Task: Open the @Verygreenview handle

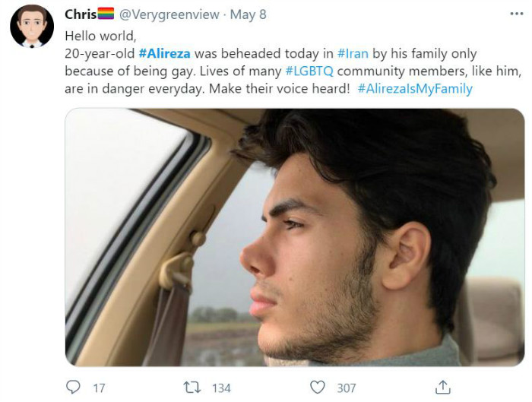Action: (x=169, y=14)
